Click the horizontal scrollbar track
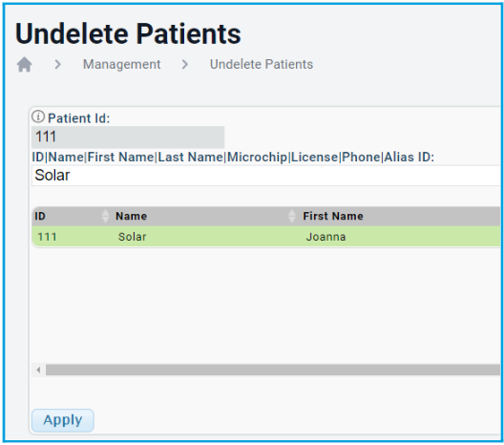Screen dimensions: 504x445 273,370
